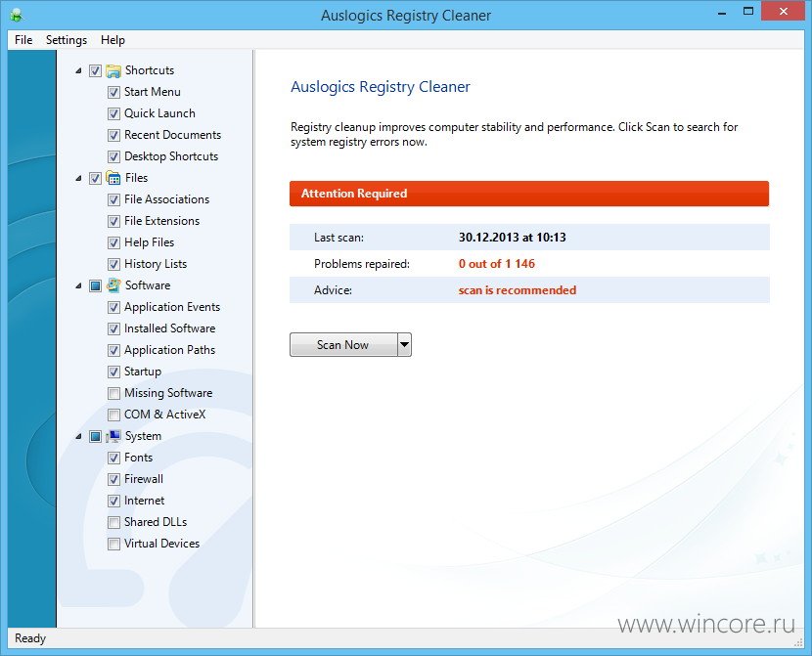This screenshot has height=656, width=812.
Task: Uncheck the File Associations checkbox
Action: pyautogui.click(x=113, y=199)
